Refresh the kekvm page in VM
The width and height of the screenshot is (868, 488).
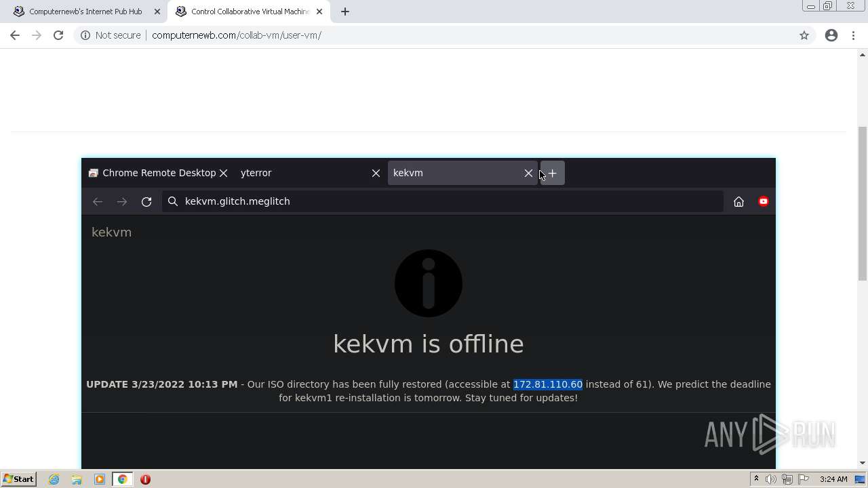pyautogui.click(x=146, y=201)
